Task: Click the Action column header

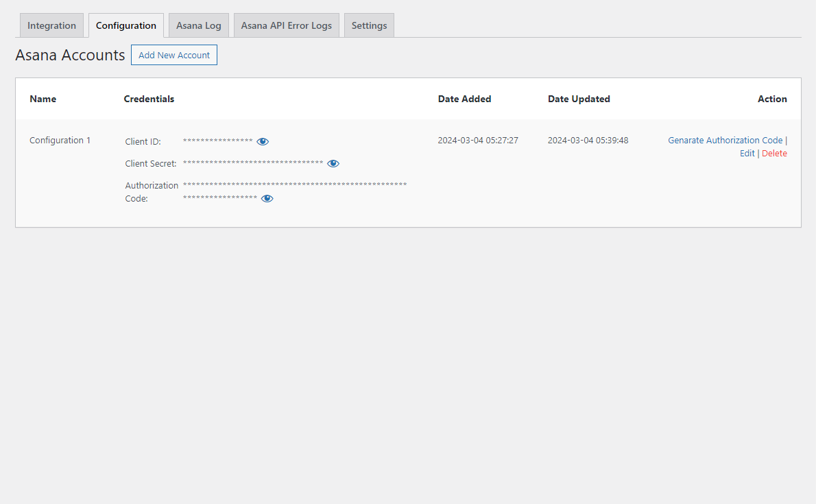Action: coord(772,99)
